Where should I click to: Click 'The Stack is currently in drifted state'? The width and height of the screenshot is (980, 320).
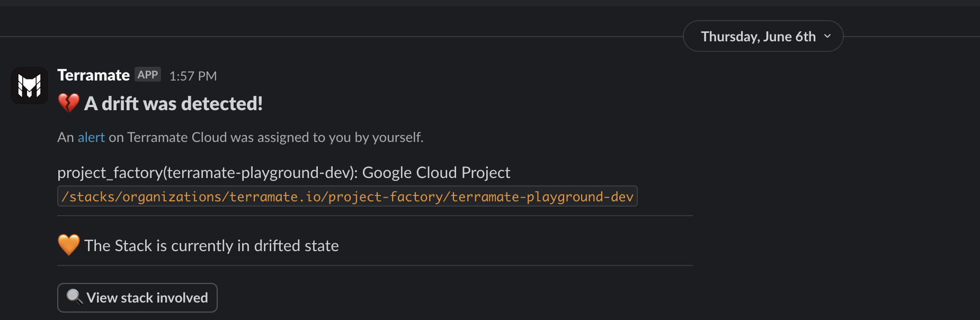tap(211, 246)
